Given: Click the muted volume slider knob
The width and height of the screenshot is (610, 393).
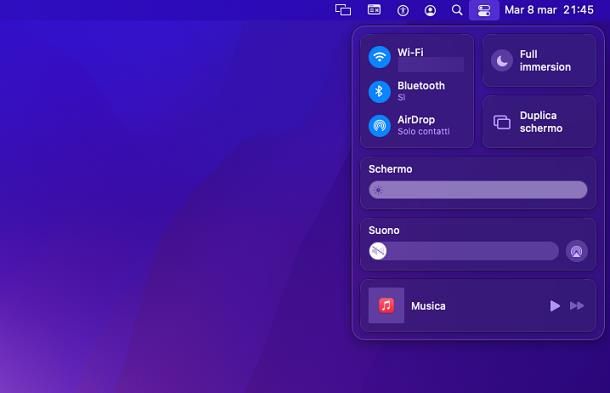Looking at the screenshot, I should 378,251.
